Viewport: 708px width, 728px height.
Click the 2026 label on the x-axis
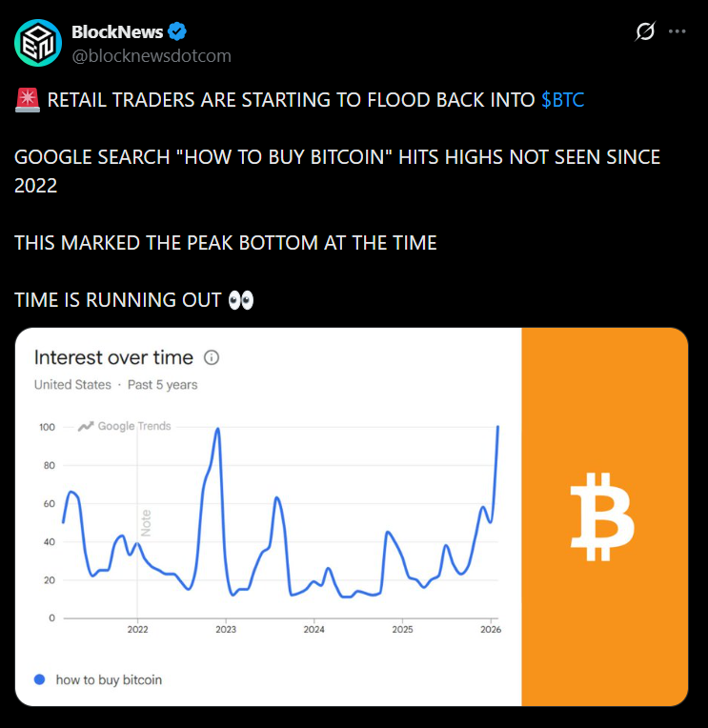click(491, 630)
